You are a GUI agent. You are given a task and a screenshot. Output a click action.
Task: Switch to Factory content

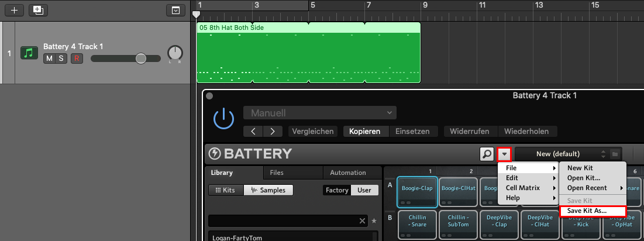point(337,190)
